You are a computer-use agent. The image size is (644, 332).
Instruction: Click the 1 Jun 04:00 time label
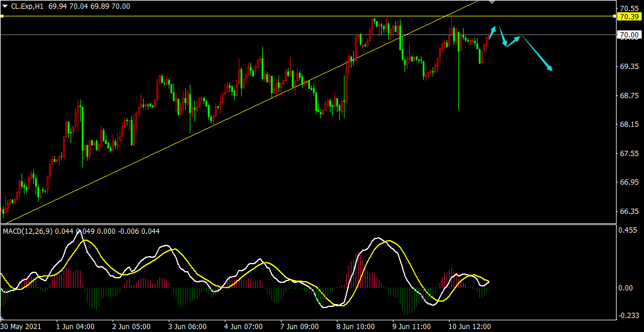point(75,327)
